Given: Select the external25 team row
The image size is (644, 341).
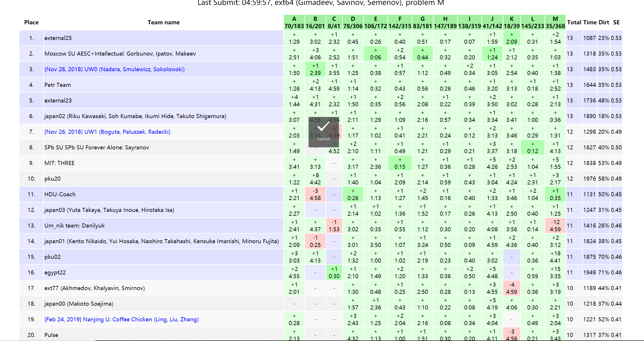Looking at the screenshot, I should pyautogui.click(x=58, y=38).
